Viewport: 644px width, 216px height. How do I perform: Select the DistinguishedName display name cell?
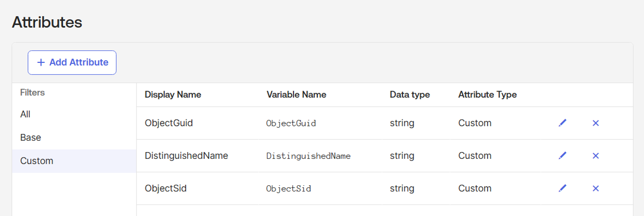pyautogui.click(x=186, y=156)
